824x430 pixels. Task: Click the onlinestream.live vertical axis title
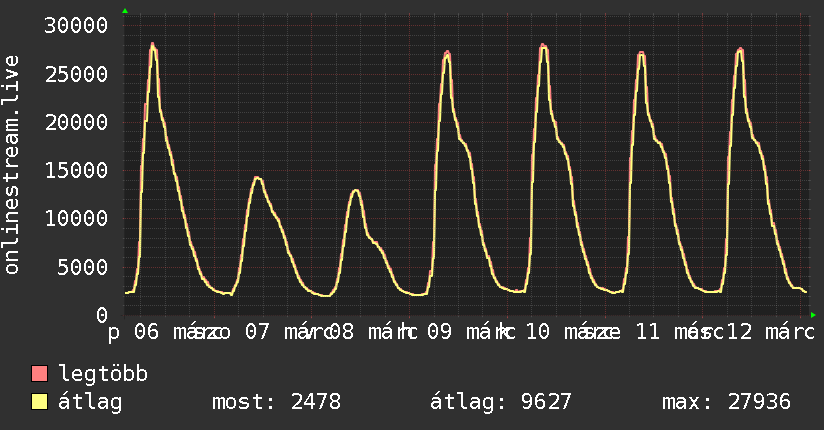tap(11, 165)
